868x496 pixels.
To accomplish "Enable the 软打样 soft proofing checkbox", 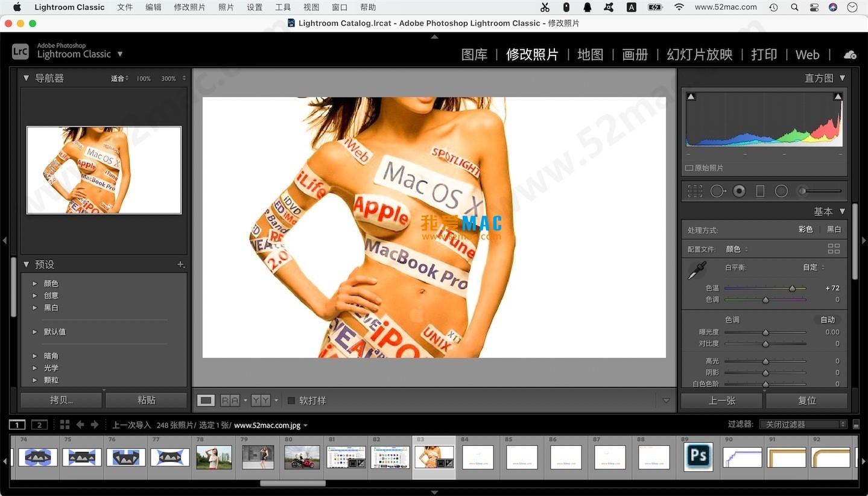I will pyautogui.click(x=291, y=401).
